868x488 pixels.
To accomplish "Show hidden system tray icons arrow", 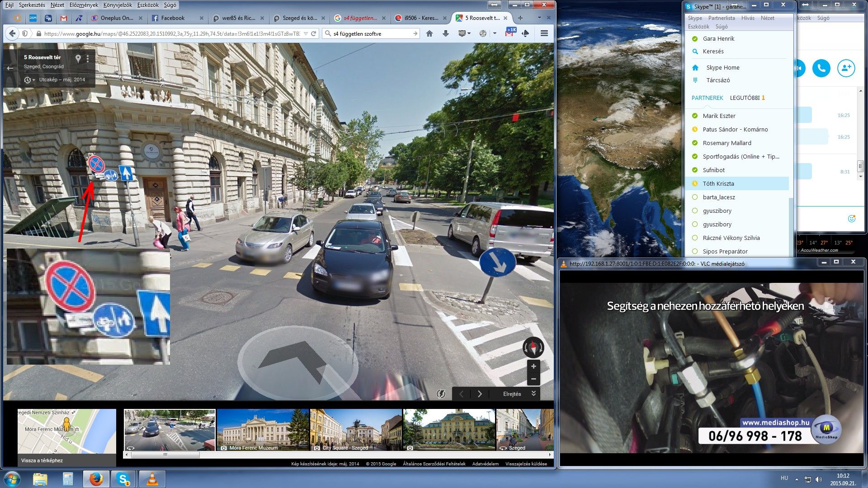I will pos(797,479).
